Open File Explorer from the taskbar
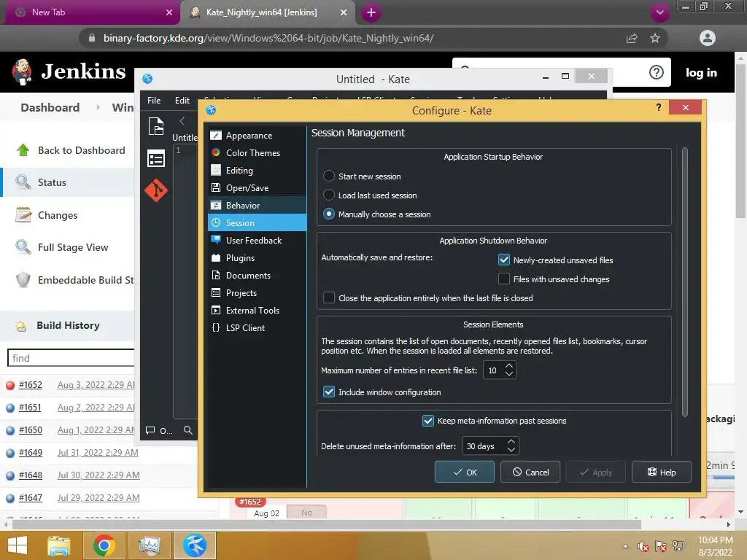Image resolution: width=747 pixels, height=560 pixels. click(59, 545)
